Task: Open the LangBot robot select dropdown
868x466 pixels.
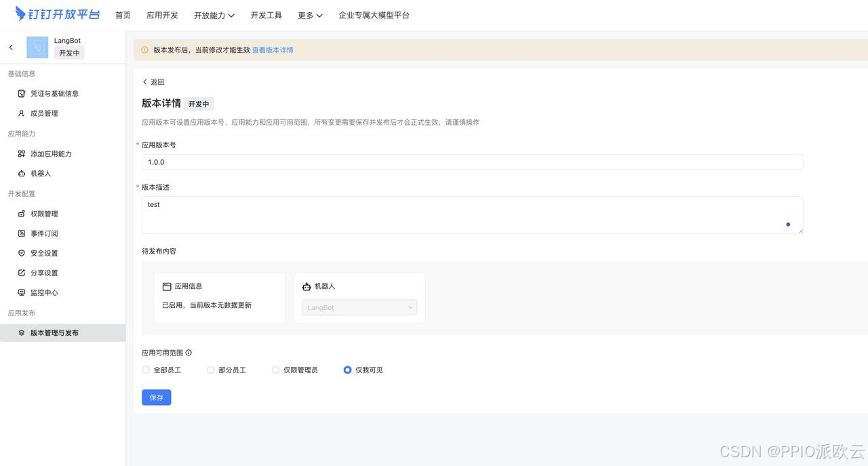Action: point(359,308)
